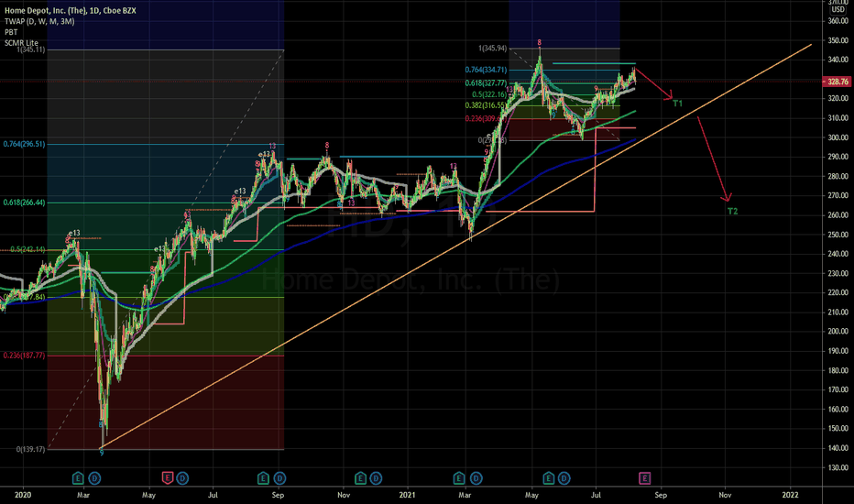854x504 pixels.
Task: Click the dividend marker after Mar 2021
Action: click(476, 478)
